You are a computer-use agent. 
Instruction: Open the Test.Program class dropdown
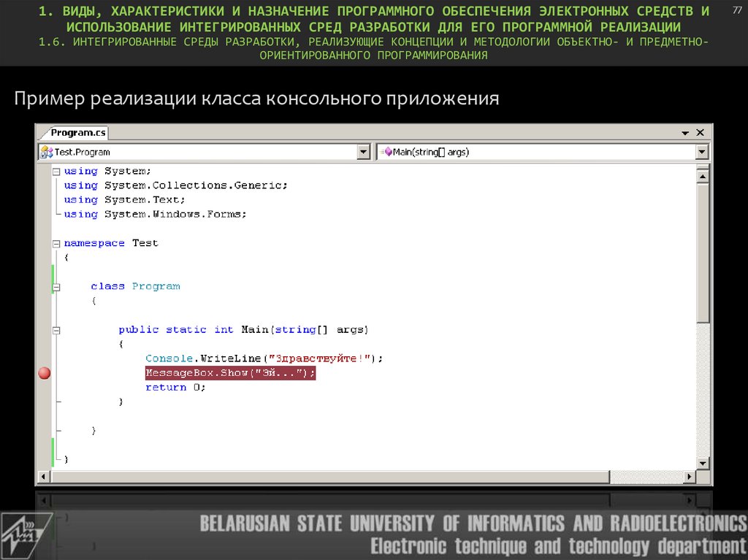364,152
